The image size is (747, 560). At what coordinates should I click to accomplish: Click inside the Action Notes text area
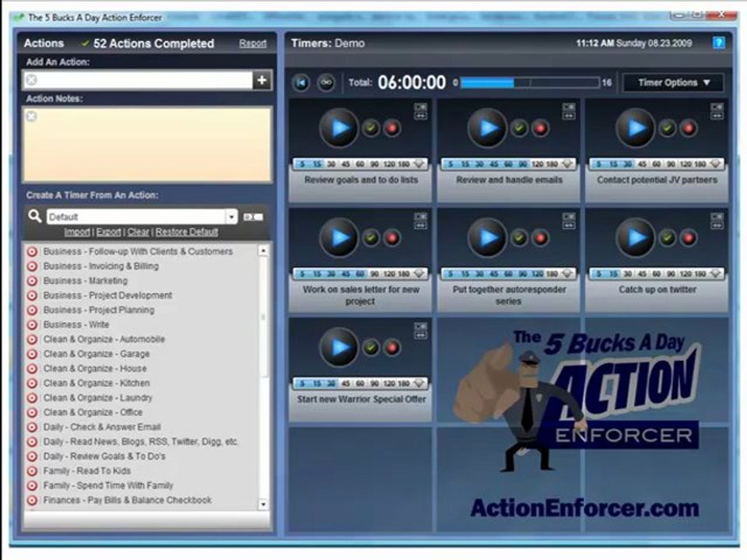coord(148,145)
